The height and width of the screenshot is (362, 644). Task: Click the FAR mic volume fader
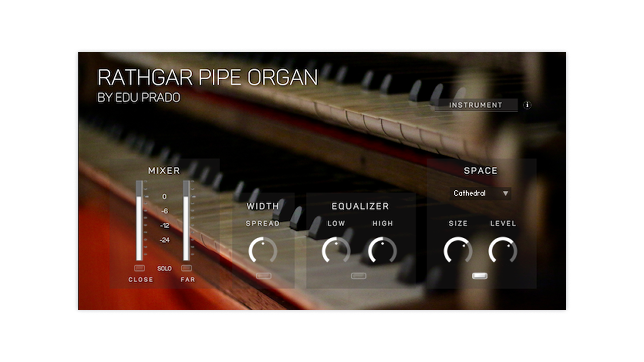(186, 221)
